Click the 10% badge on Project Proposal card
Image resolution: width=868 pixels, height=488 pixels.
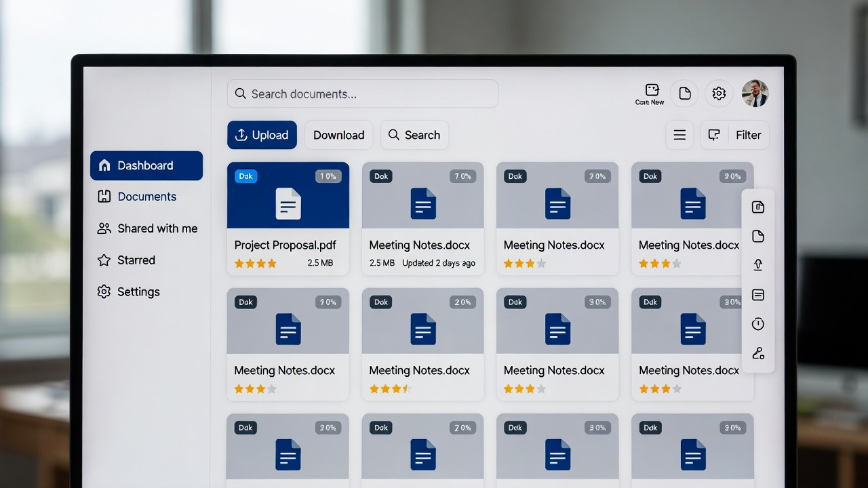328,176
